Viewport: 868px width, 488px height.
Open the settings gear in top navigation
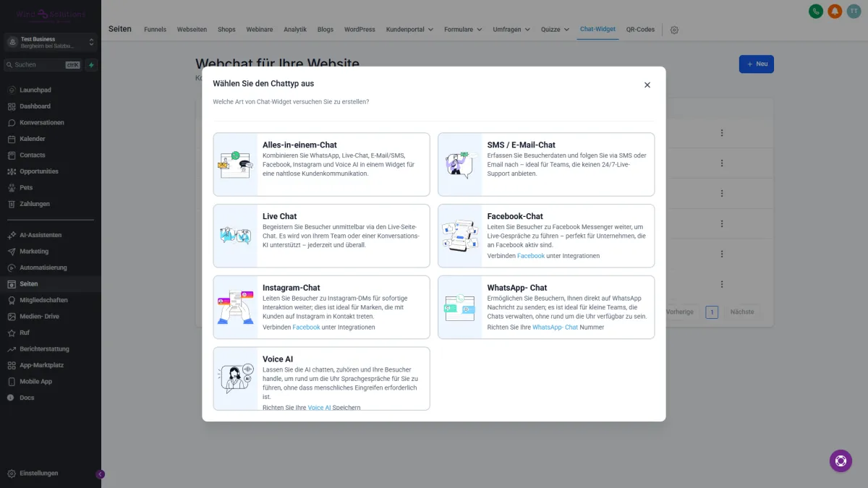click(674, 30)
